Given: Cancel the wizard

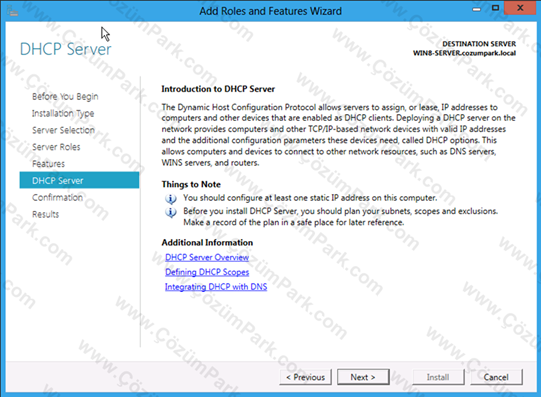Looking at the screenshot, I should 496,377.
